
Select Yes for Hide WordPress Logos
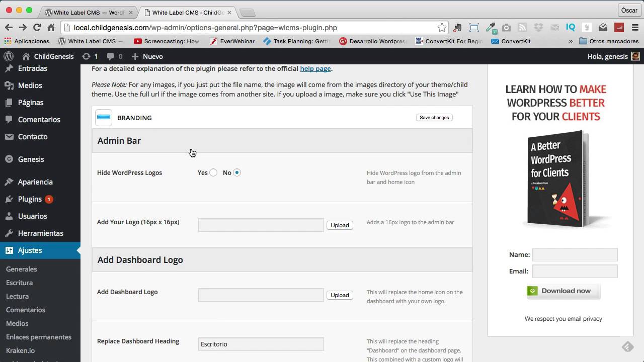213,172
